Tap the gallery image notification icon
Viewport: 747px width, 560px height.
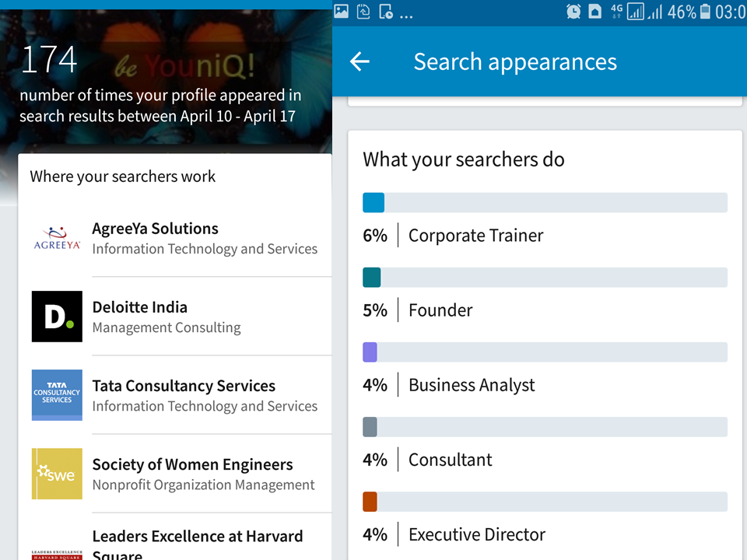[x=342, y=12]
